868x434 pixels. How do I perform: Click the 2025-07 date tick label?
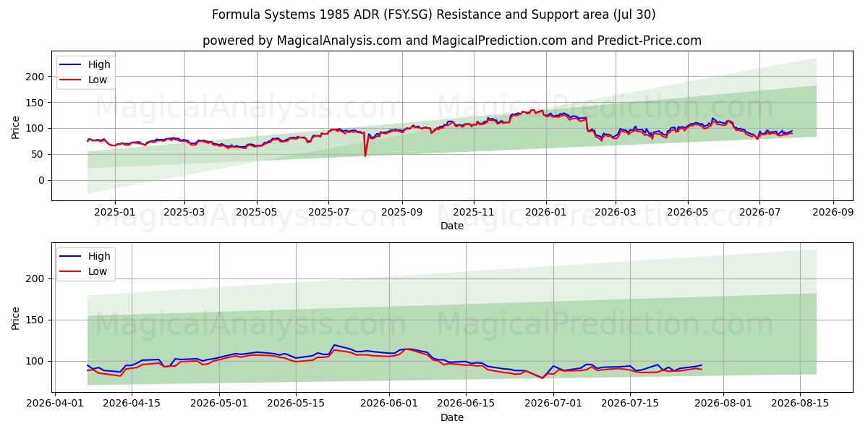click(x=329, y=212)
